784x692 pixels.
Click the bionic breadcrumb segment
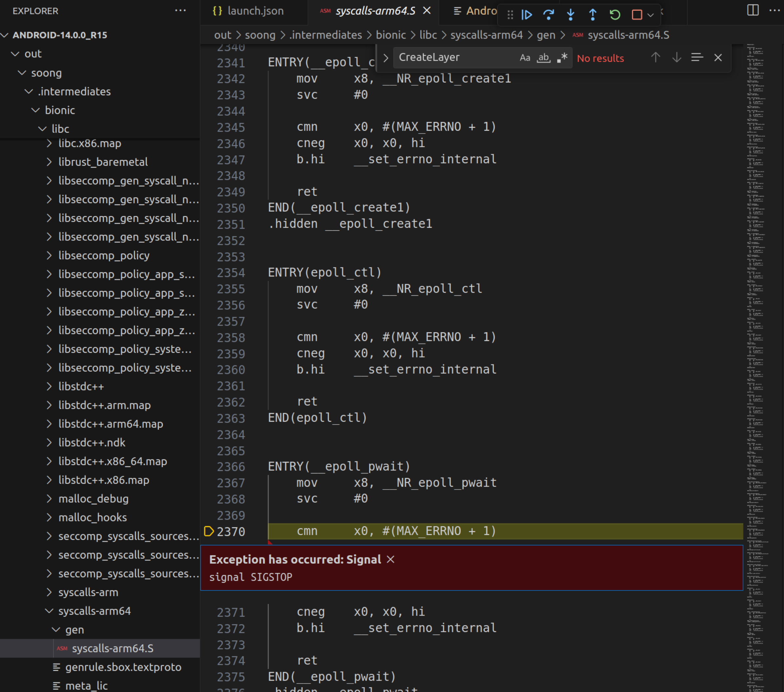point(390,35)
